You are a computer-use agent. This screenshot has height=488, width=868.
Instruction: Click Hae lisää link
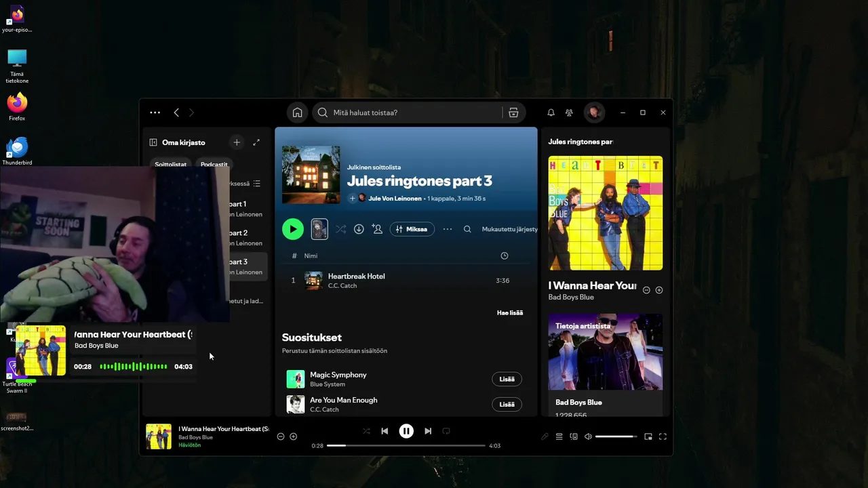510,312
